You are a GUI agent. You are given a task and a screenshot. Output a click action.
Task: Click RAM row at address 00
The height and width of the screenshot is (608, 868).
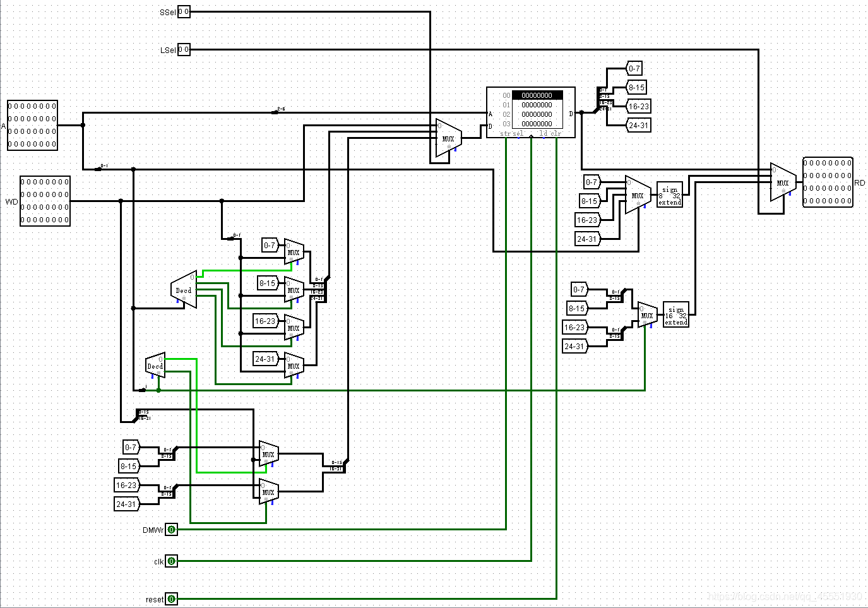click(537, 95)
